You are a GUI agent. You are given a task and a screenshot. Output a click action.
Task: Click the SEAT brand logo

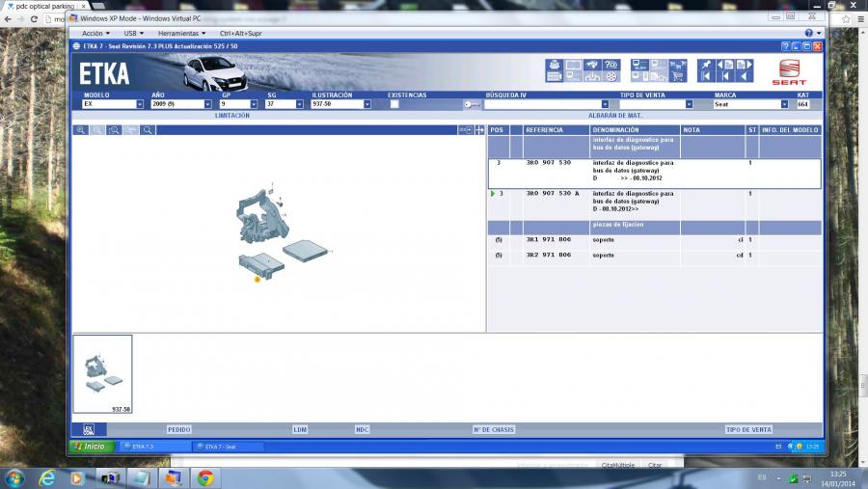(789, 72)
